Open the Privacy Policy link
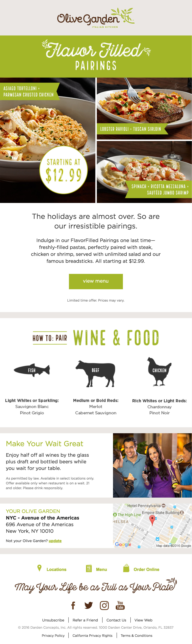This screenshot has height=644, width=192. [x=53, y=635]
